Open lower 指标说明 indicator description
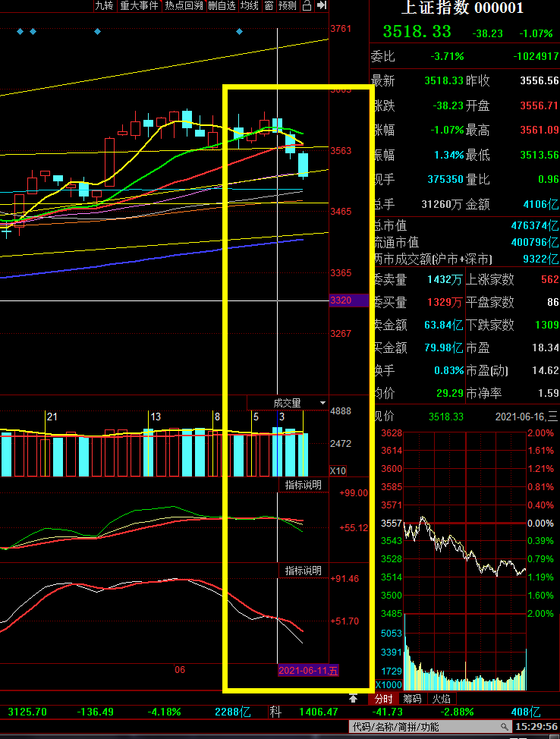This screenshot has height=739, width=560. pos(303,571)
